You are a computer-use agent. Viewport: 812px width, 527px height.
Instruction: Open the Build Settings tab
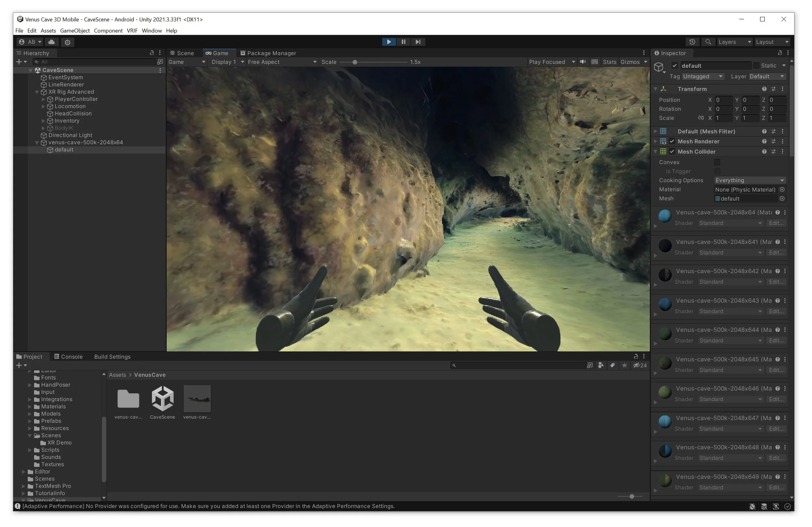(x=112, y=357)
